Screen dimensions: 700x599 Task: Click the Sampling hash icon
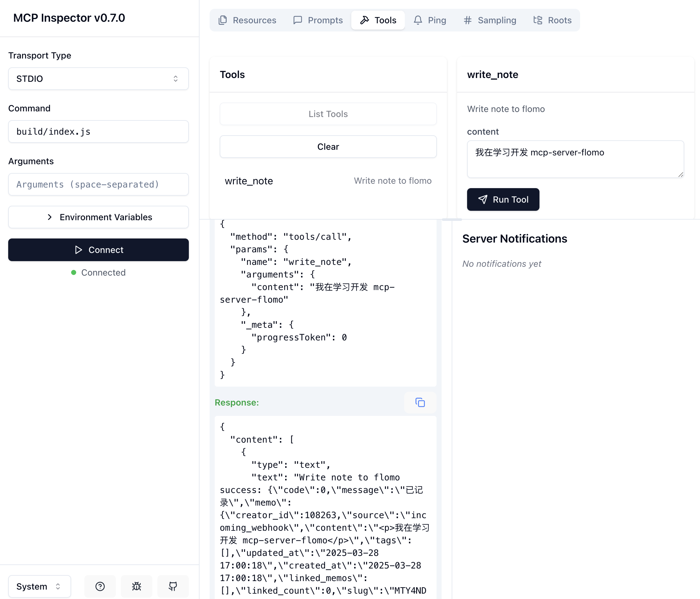468,20
